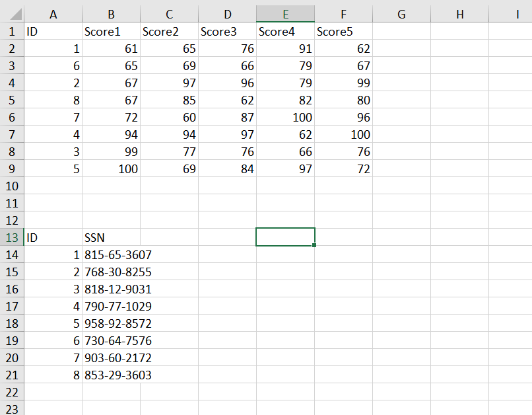This screenshot has height=415, width=532.
Task: Select row 13 header
Action: (12, 237)
